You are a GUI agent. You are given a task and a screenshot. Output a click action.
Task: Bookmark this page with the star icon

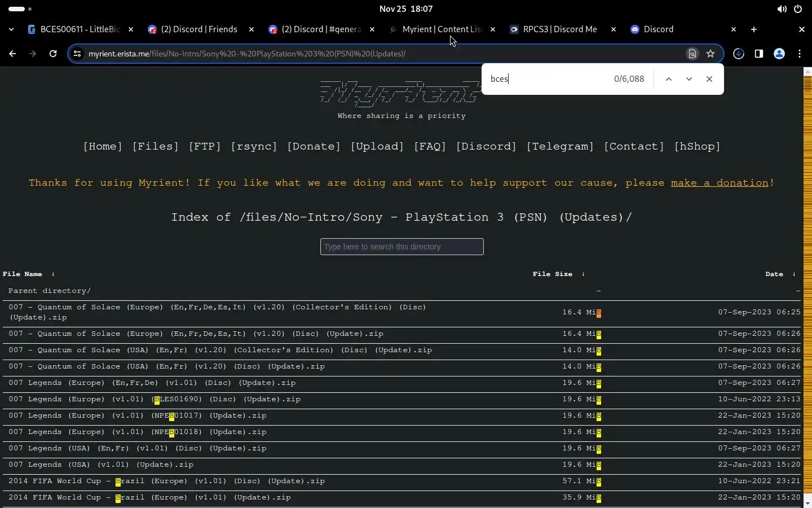click(710, 54)
